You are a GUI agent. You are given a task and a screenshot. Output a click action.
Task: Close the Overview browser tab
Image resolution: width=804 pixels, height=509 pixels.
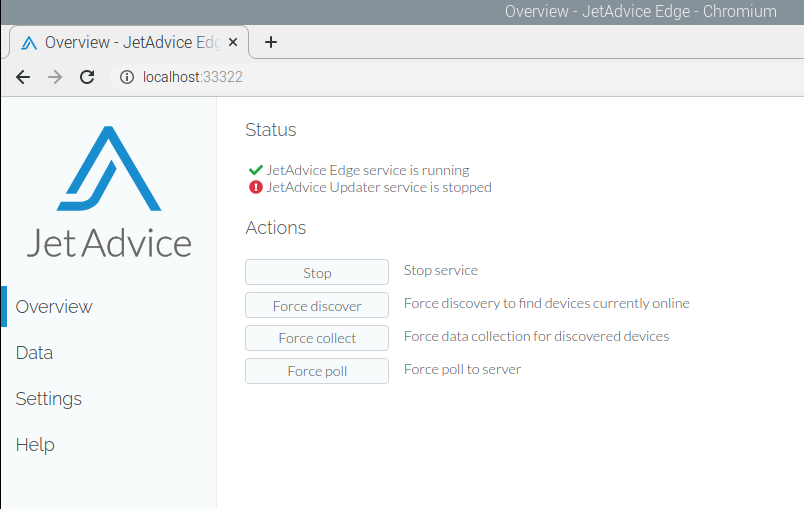233,43
